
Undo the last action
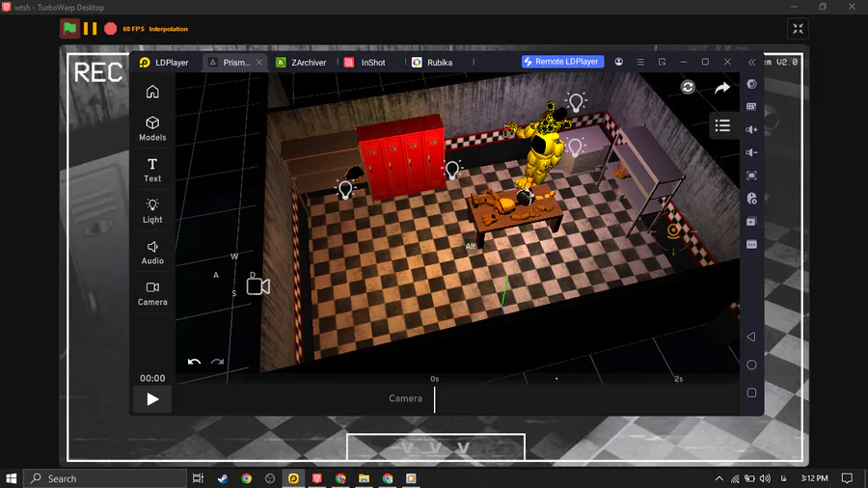194,362
